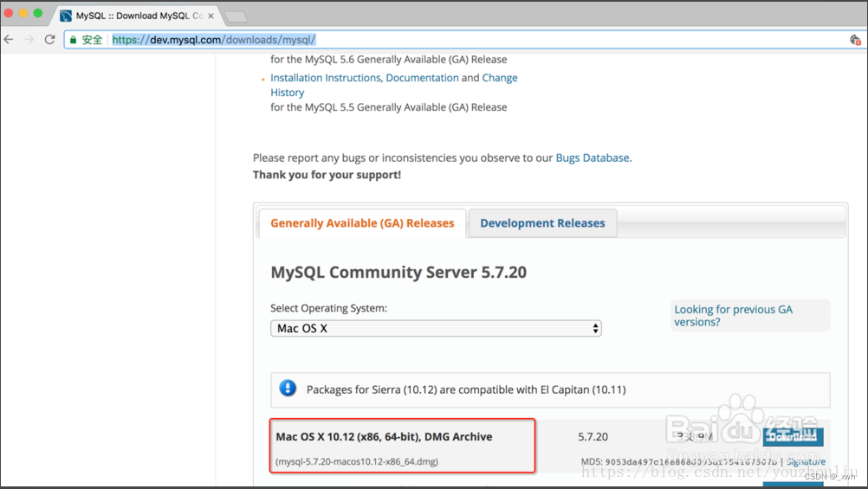Switch to Generally Available (GA) Releases tab
This screenshot has width=868, height=489.
coord(362,223)
